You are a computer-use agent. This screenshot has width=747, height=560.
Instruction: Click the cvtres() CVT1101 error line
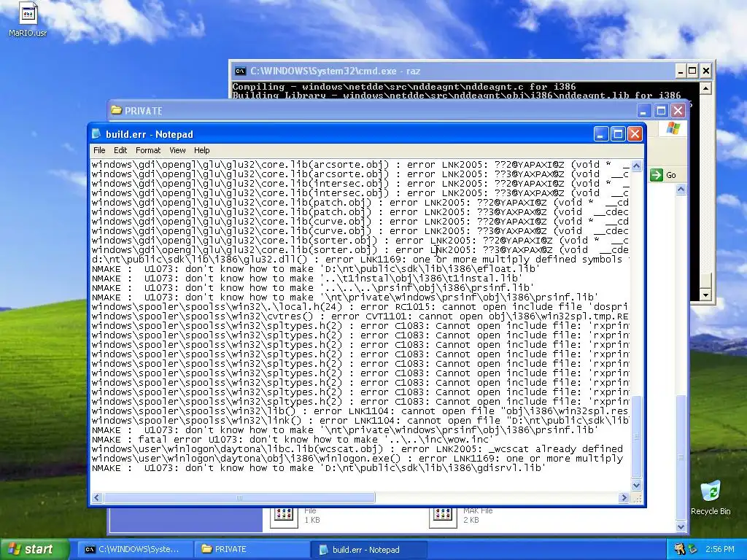coord(360,316)
